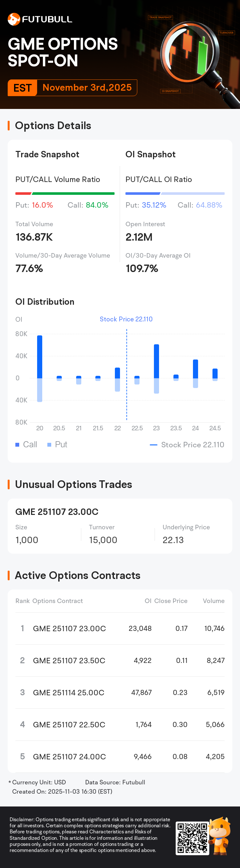Click the Futubull bull mascot
The width and height of the screenshot is (240, 868).
coord(220,836)
